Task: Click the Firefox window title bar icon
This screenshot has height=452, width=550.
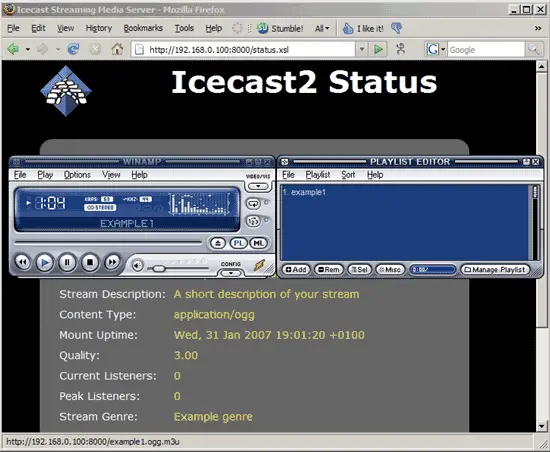Action: (x=9, y=9)
